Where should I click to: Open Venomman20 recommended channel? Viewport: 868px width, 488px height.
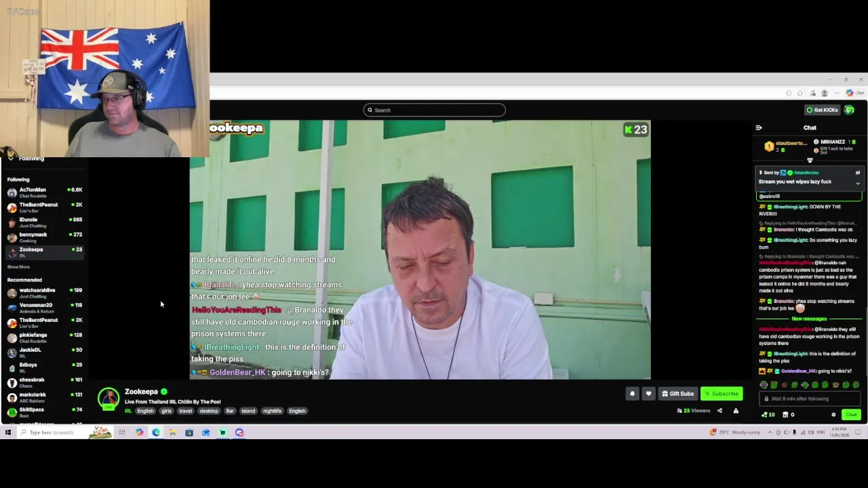45,308
